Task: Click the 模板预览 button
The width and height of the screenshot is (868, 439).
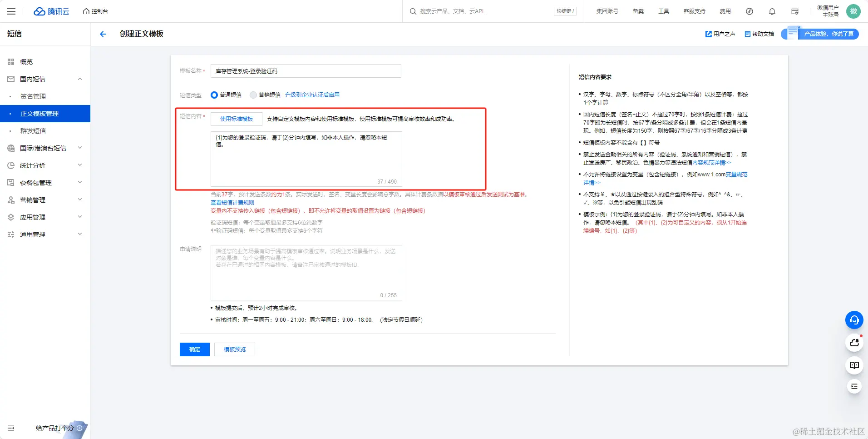Action: coord(235,349)
